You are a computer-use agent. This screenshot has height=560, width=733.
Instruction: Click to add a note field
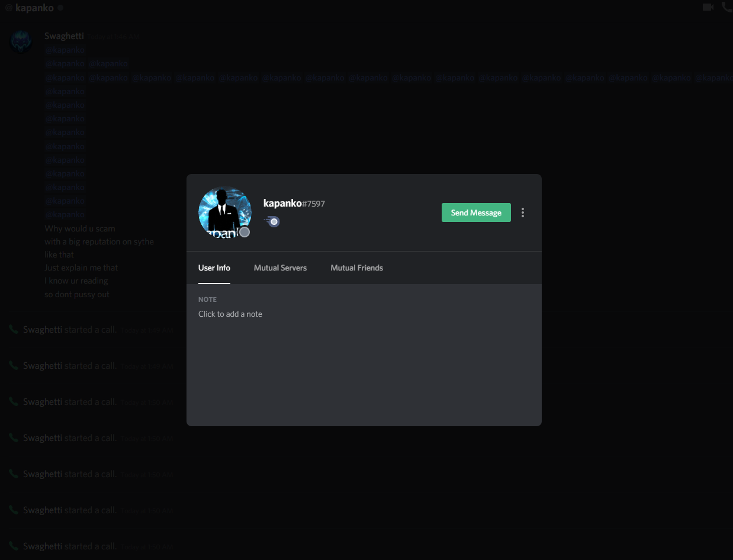[x=230, y=314]
